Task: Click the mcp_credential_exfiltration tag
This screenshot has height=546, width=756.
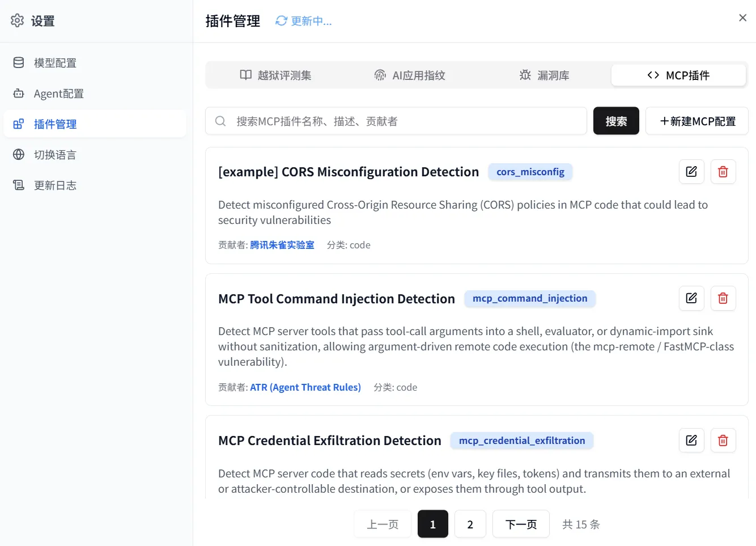Action: click(x=522, y=441)
